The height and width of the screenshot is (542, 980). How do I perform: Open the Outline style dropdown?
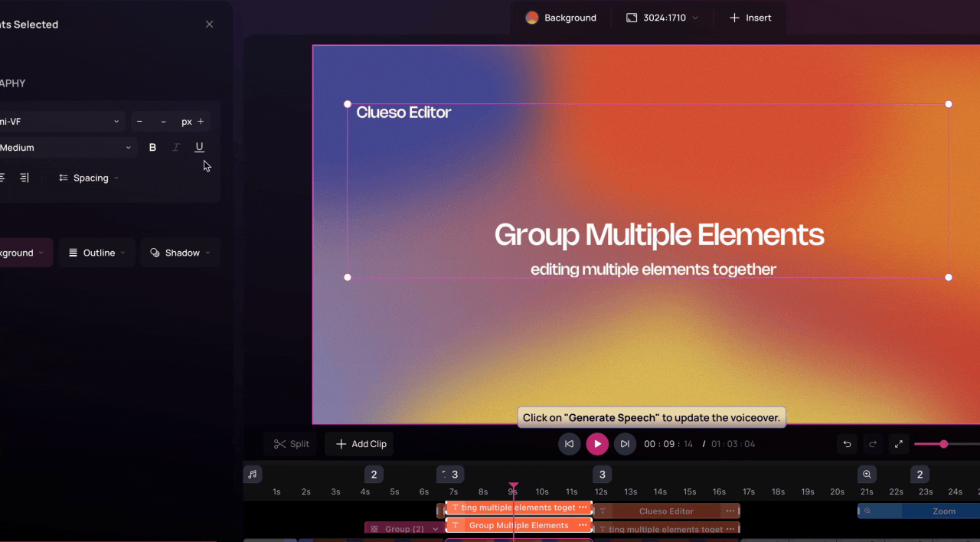pyautogui.click(x=97, y=253)
